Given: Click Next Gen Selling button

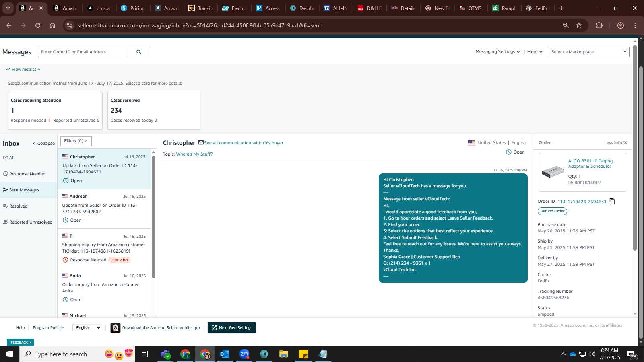Looking at the screenshot, I should [x=231, y=328].
